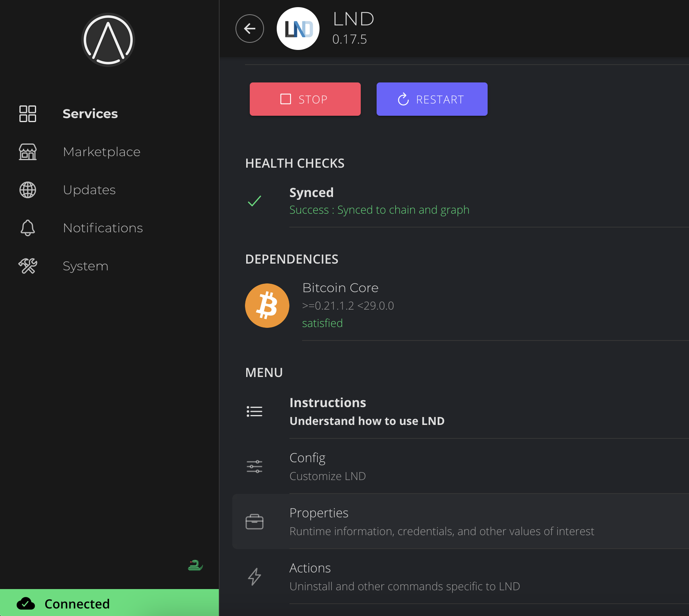The image size is (689, 616).
Task: Click the Notifications bell icon
Action: pos(28,228)
